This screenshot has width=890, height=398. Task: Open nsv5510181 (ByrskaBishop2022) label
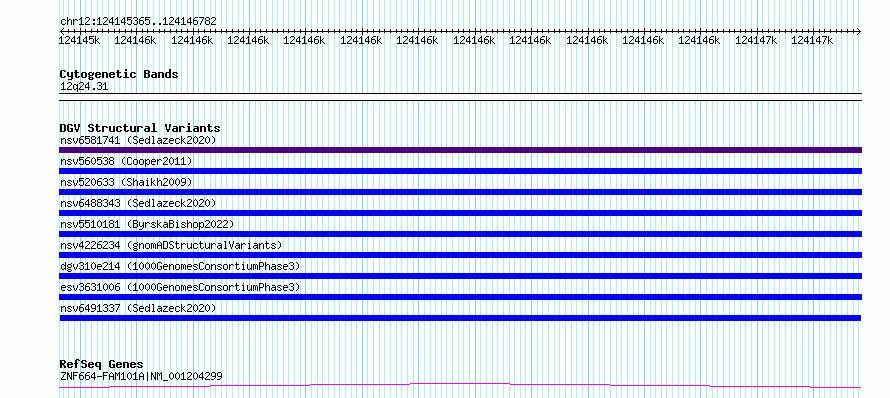(x=147, y=224)
